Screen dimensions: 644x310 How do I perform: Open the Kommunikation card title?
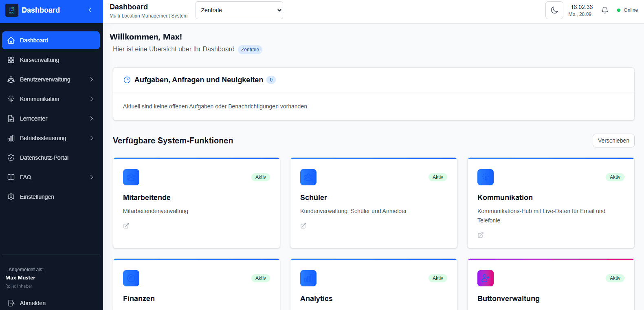point(505,198)
